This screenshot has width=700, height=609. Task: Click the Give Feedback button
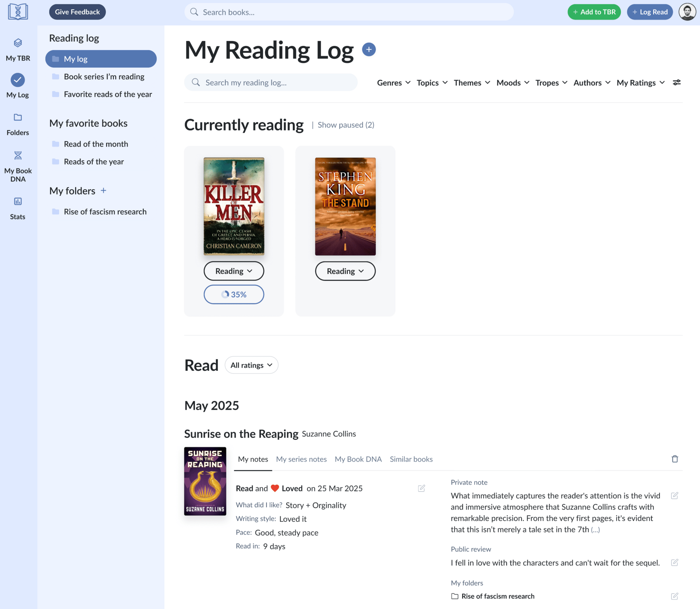[x=77, y=12]
